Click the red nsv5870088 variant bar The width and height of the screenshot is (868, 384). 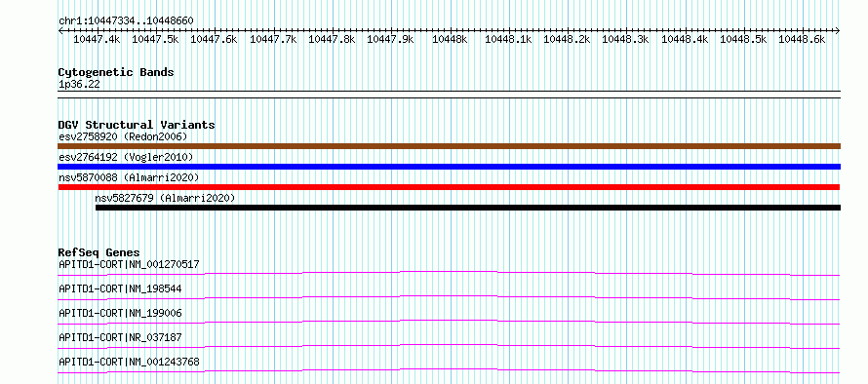449,187
